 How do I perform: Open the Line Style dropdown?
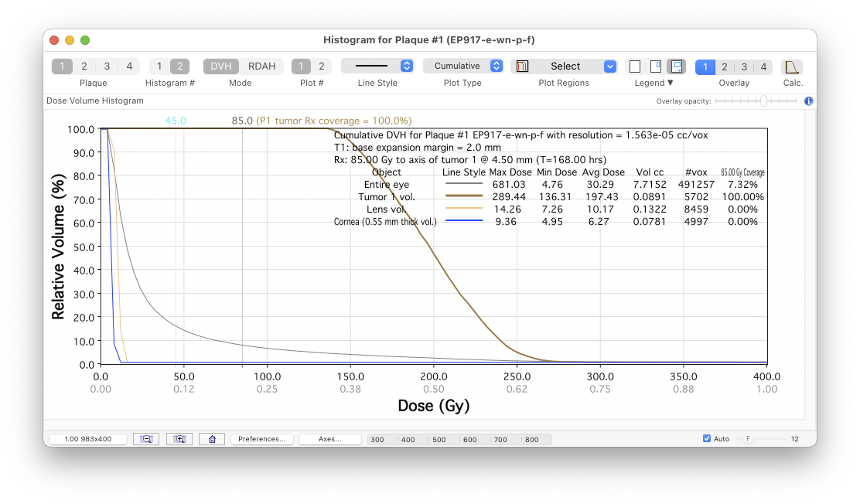pyautogui.click(x=377, y=66)
